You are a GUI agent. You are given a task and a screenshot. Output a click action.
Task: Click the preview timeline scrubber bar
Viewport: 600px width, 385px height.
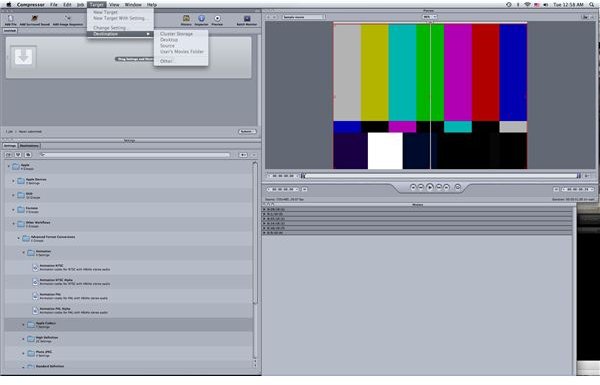[x=440, y=176]
